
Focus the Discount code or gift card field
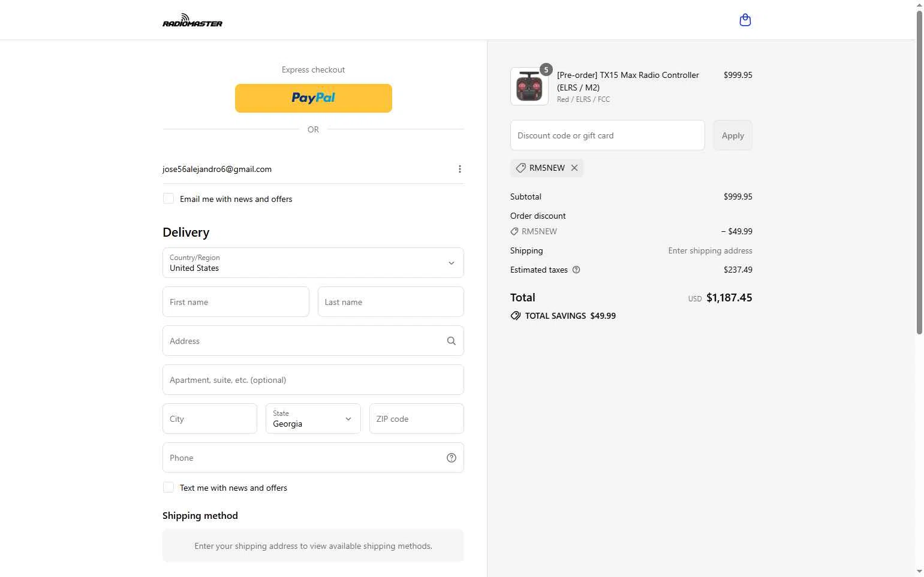click(x=607, y=135)
